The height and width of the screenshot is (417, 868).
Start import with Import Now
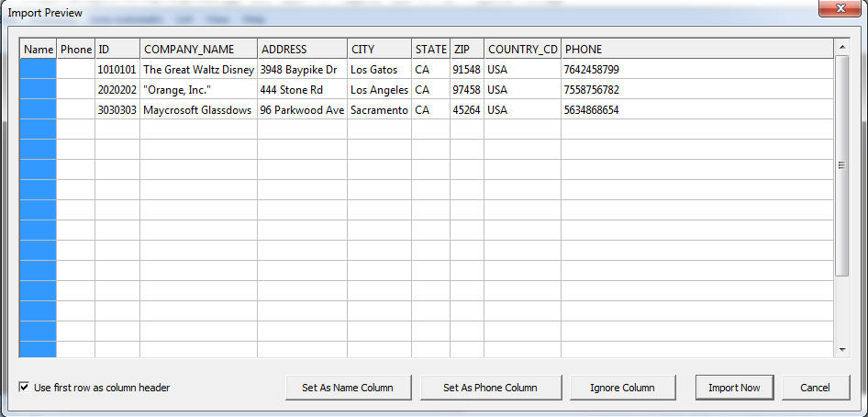point(735,388)
